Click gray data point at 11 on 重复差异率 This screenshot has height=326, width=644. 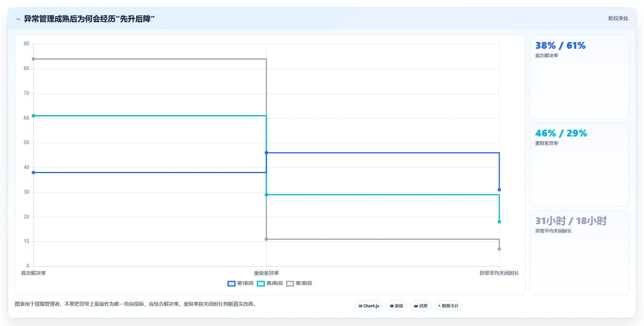[266, 239]
